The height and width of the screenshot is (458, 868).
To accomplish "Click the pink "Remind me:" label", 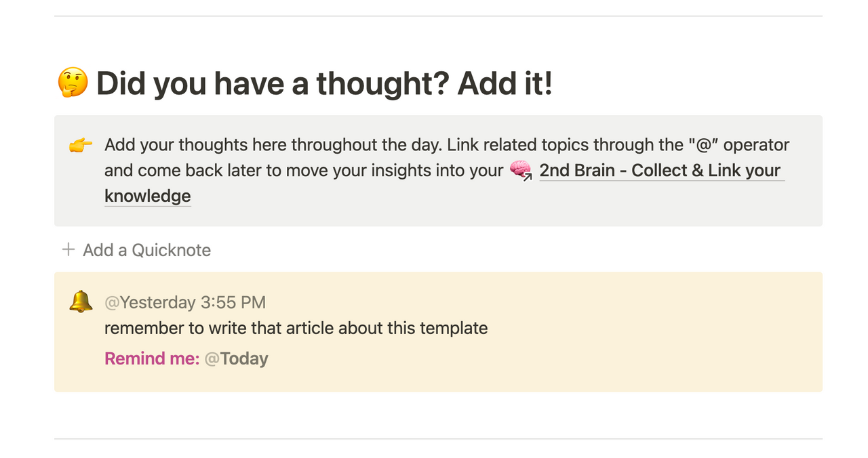I will coord(152,358).
